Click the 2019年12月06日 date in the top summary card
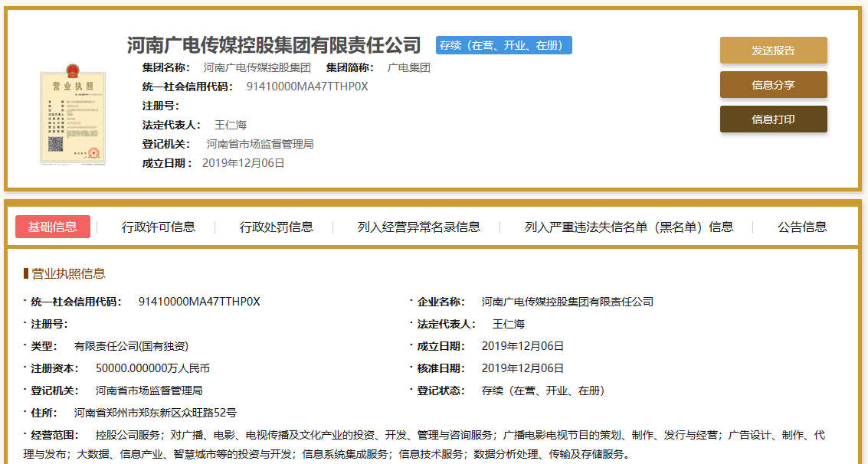 point(243,163)
